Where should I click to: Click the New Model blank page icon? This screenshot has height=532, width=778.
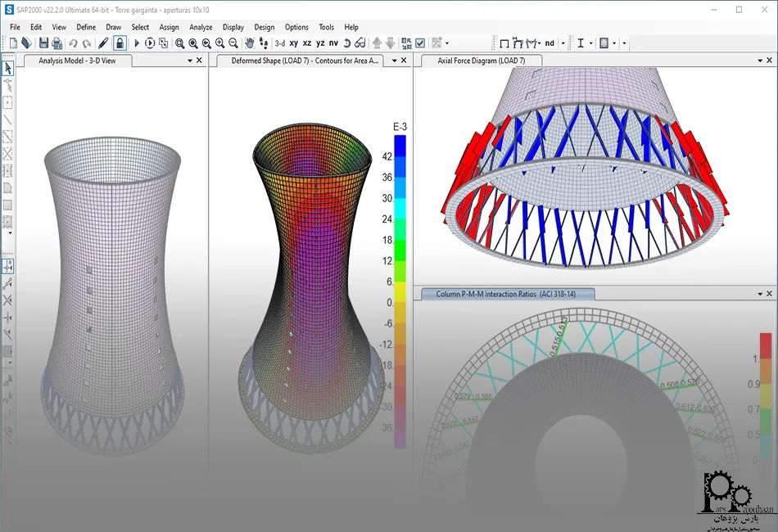[x=13, y=43]
